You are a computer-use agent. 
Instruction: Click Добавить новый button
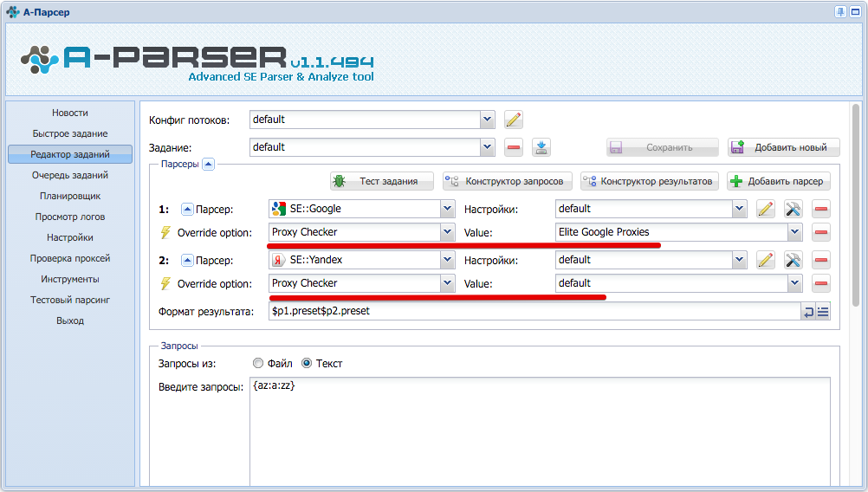click(x=784, y=147)
